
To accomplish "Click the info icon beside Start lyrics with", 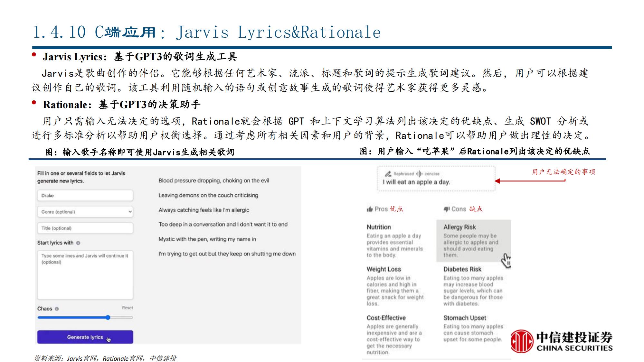I will [78, 243].
